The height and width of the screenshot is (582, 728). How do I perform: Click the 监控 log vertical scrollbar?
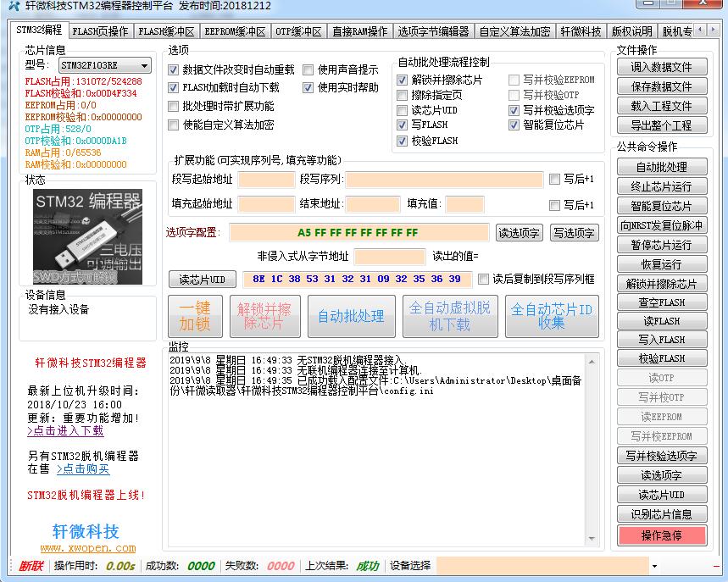592,449
